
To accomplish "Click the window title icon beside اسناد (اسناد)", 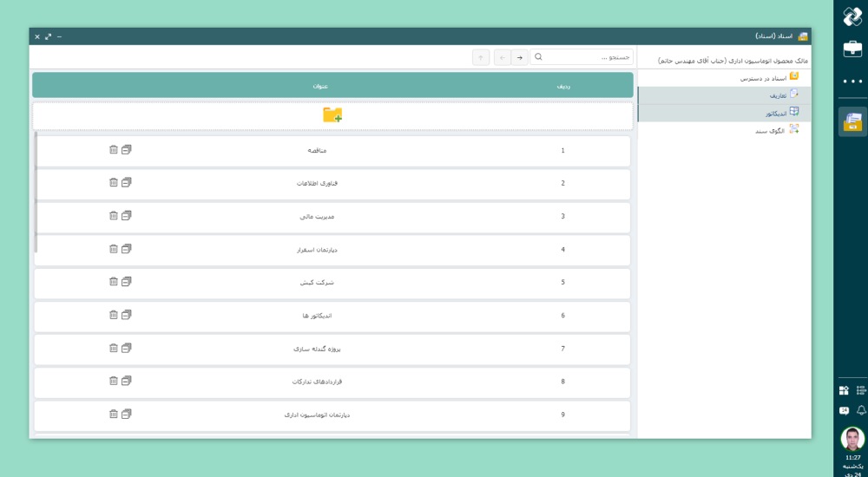I will coord(803,36).
